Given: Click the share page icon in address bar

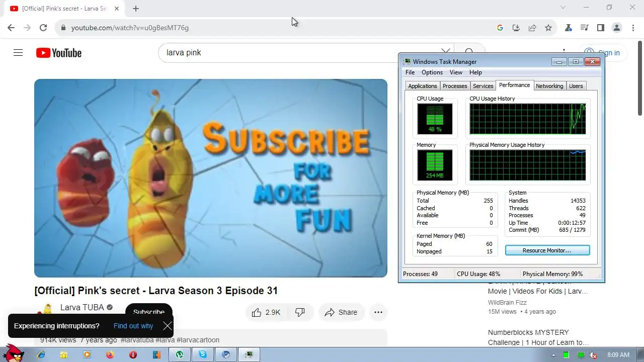Looking at the screenshot, I should [532, 28].
